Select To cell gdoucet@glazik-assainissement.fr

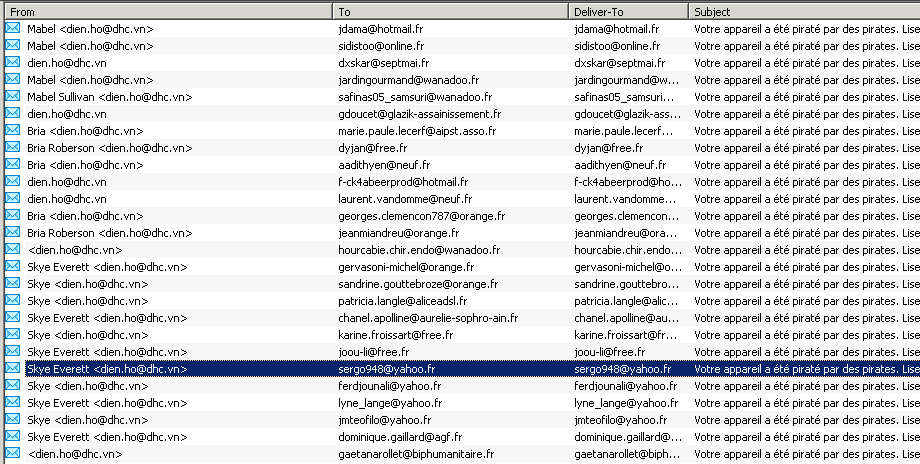click(420, 114)
